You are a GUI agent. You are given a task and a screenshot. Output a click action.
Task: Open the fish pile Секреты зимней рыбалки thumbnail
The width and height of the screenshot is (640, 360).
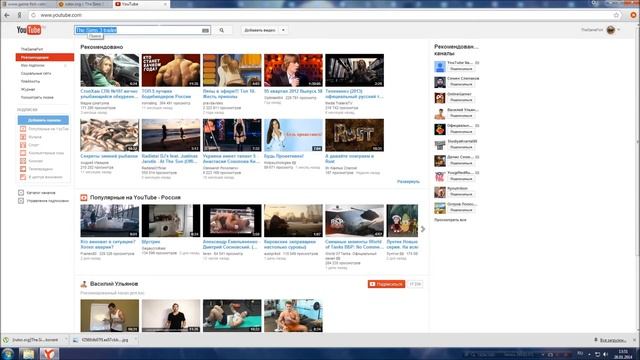click(x=109, y=135)
